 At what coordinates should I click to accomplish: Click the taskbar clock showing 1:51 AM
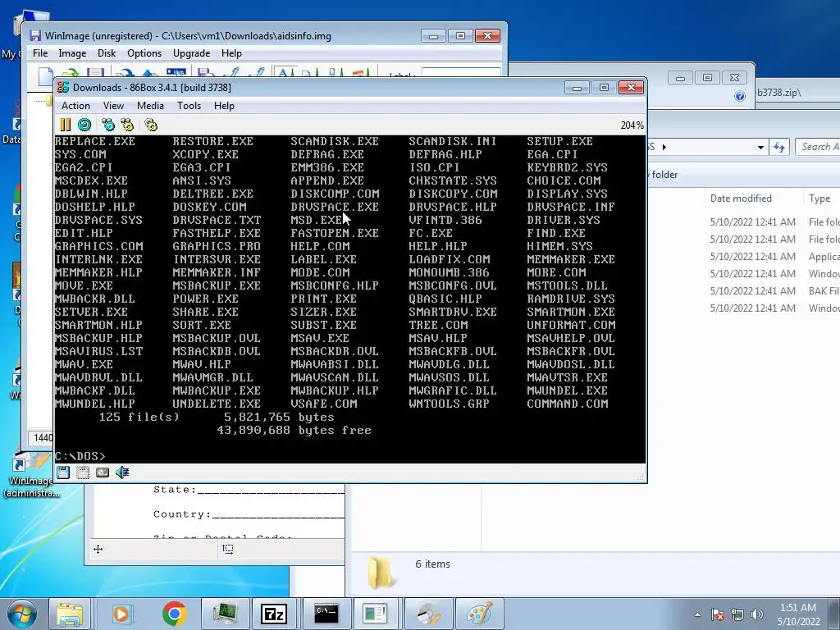tap(798, 614)
